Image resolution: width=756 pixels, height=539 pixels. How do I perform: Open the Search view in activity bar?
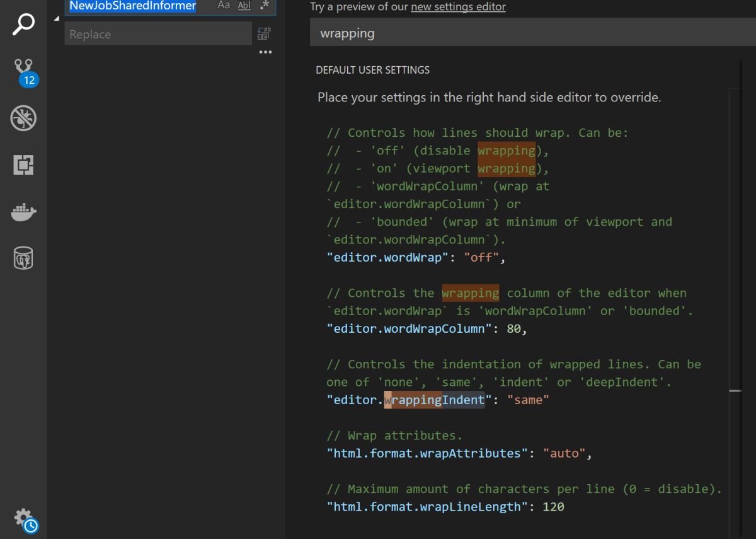tap(23, 24)
